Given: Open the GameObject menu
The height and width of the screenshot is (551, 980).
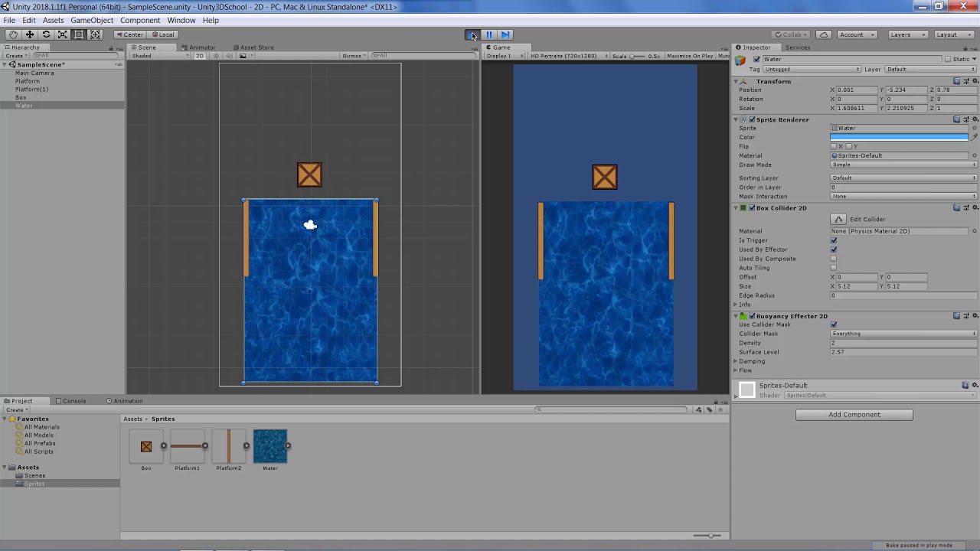Looking at the screenshot, I should [92, 20].
